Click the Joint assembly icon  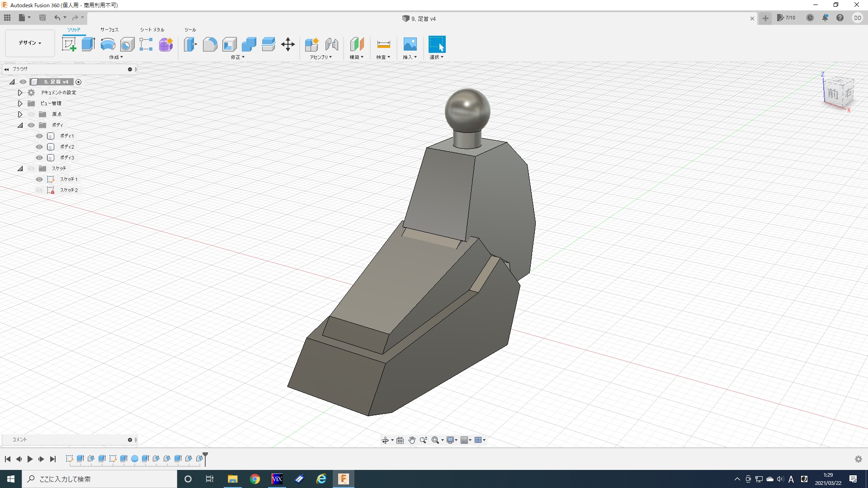pos(332,44)
